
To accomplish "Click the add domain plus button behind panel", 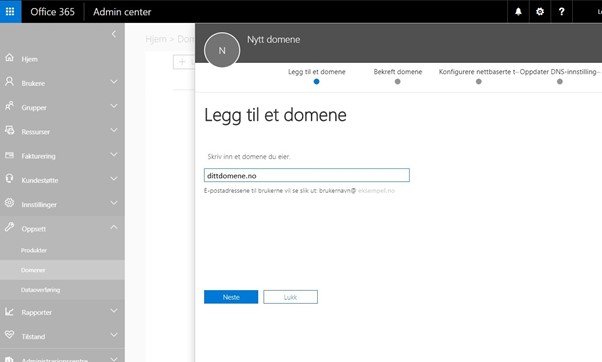I will [184, 62].
